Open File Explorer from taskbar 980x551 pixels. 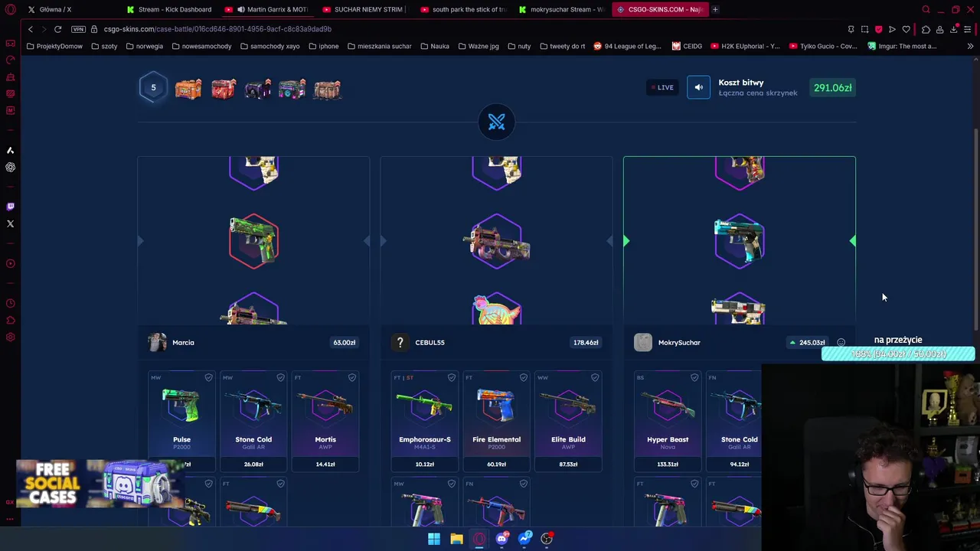click(456, 539)
